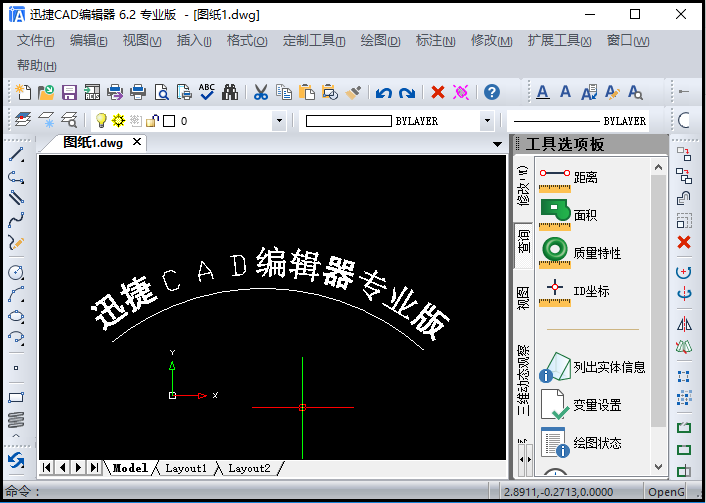The width and height of the screenshot is (706, 503).
Task: Expand more left toolbar tools chevron
Action: (16, 436)
